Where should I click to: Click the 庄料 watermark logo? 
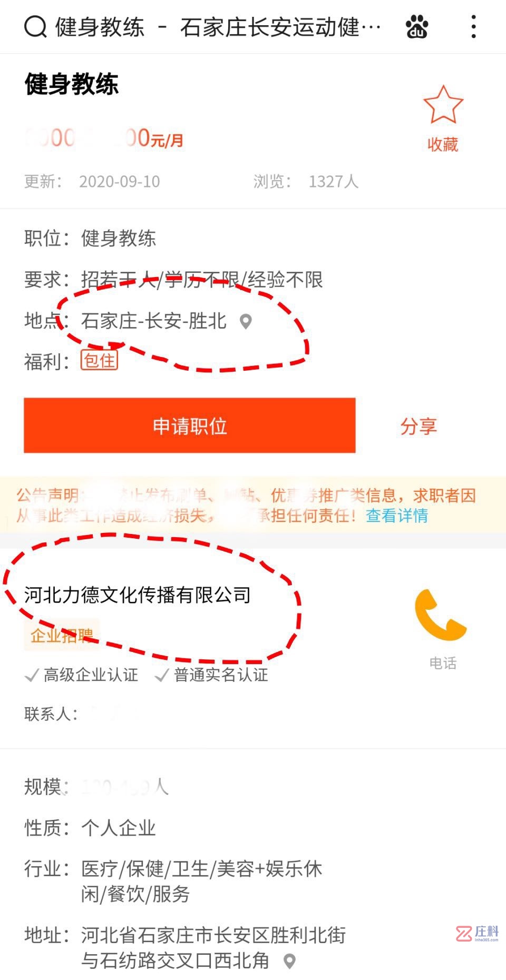tap(478, 934)
